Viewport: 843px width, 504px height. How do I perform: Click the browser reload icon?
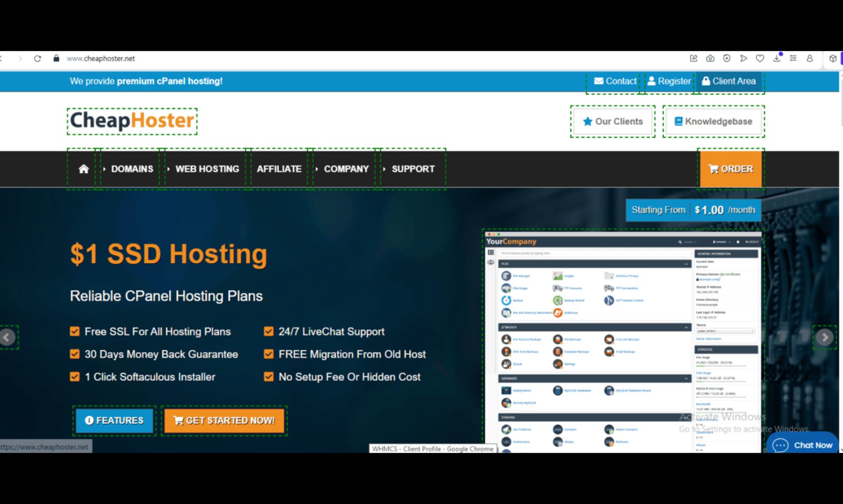point(37,58)
